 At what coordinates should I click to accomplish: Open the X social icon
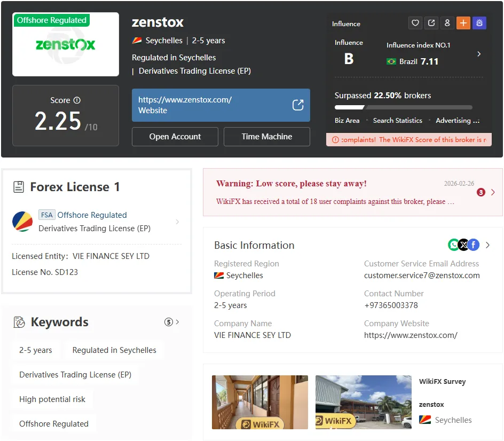pyautogui.click(x=463, y=245)
